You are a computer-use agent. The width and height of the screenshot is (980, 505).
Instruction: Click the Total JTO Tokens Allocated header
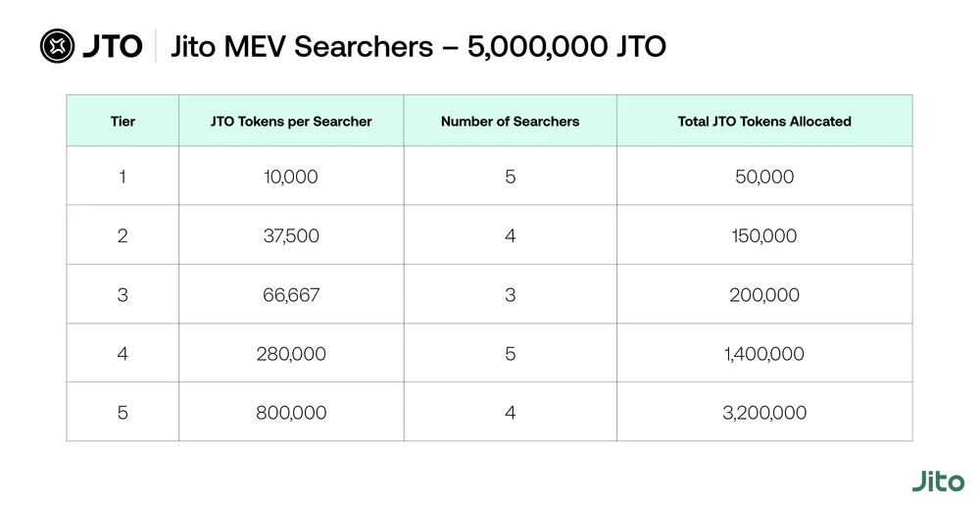pos(764,122)
